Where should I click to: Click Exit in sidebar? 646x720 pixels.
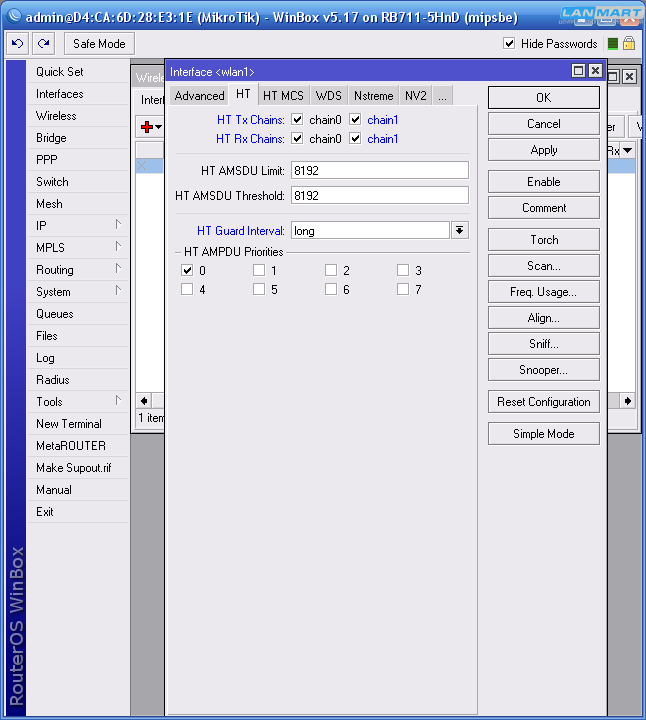tap(78, 512)
